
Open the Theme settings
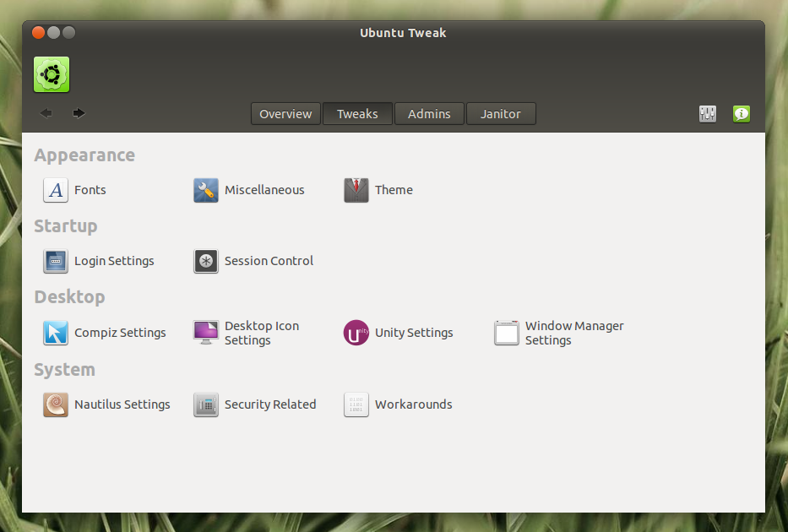378,190
